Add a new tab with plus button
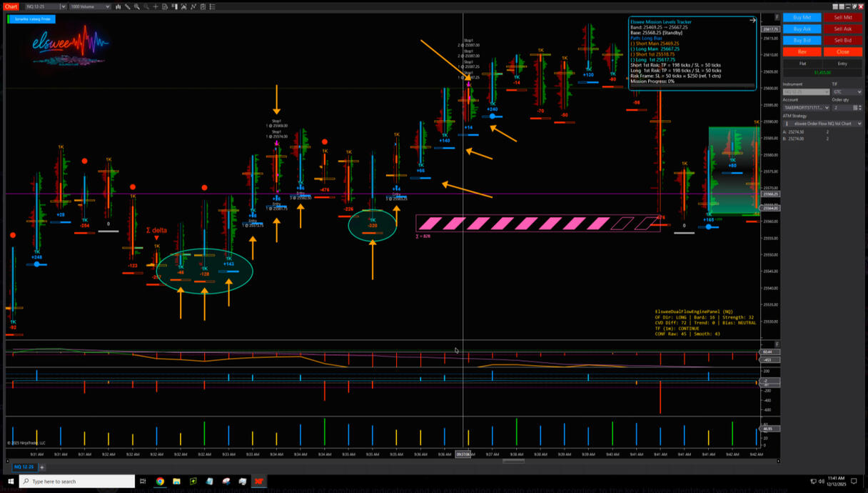The width and height of the screenshot is (868, 493). coord(42,467)
